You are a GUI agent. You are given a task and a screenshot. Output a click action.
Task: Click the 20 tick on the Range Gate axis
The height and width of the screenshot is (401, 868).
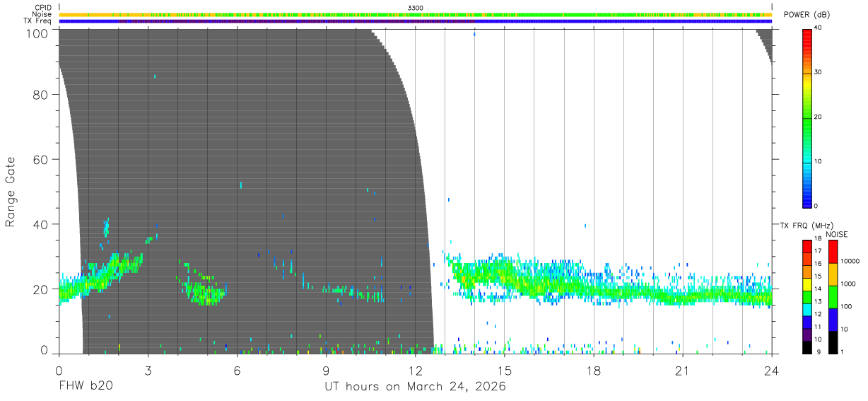tap(42, 289)
